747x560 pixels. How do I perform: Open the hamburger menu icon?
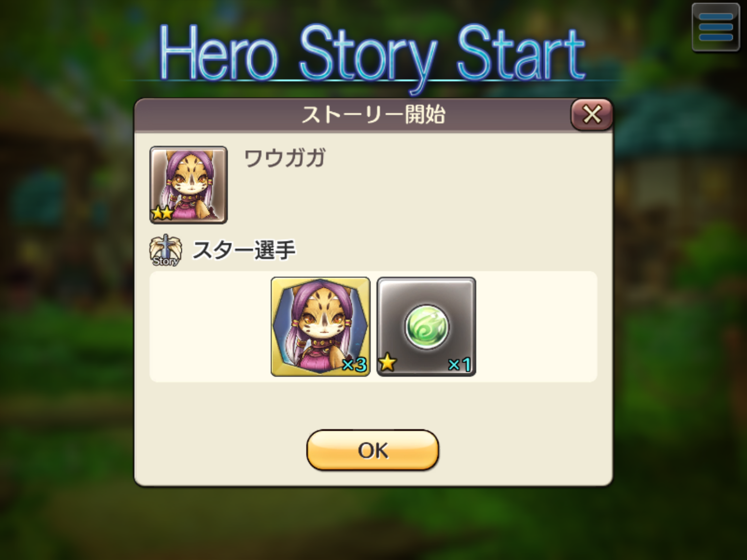716,27
